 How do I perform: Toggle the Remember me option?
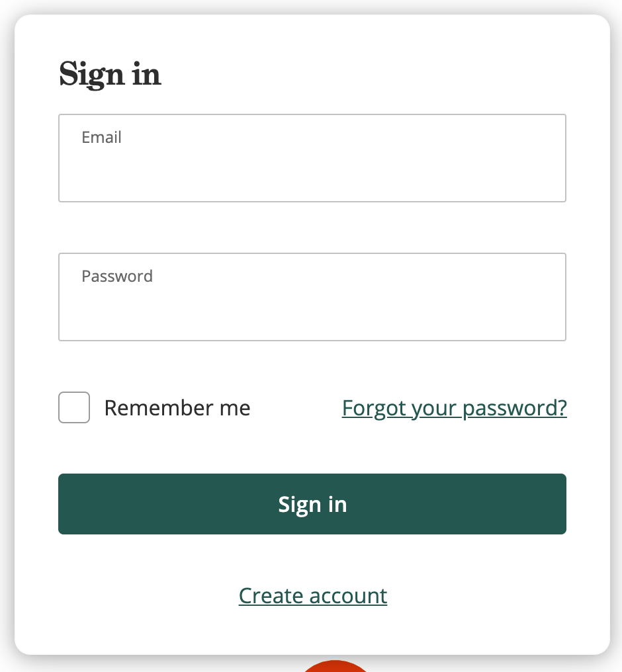point(74,407)
